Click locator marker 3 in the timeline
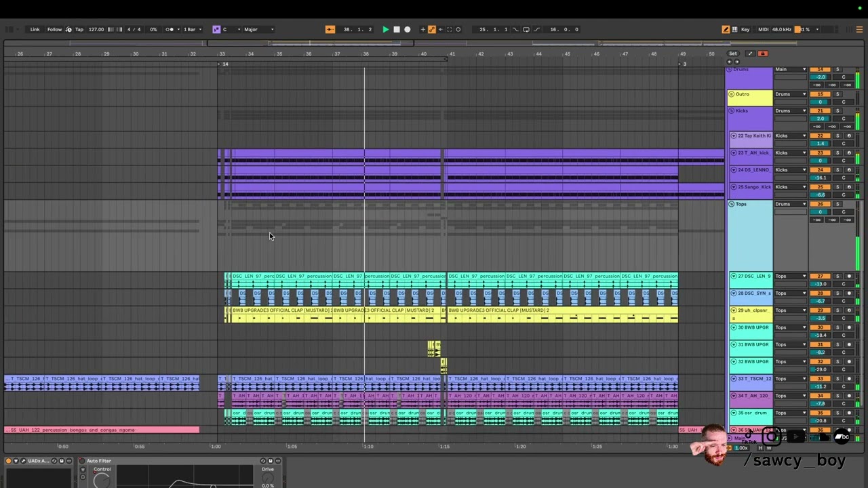The width and height of the screenshot is (868, 488). 684,64
